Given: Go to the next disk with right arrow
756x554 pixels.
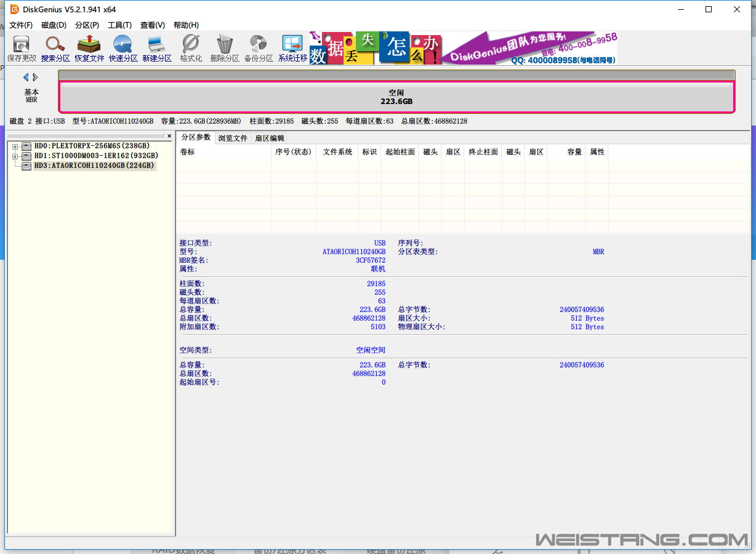Looking at the screenshot, I should coord(36,78).
